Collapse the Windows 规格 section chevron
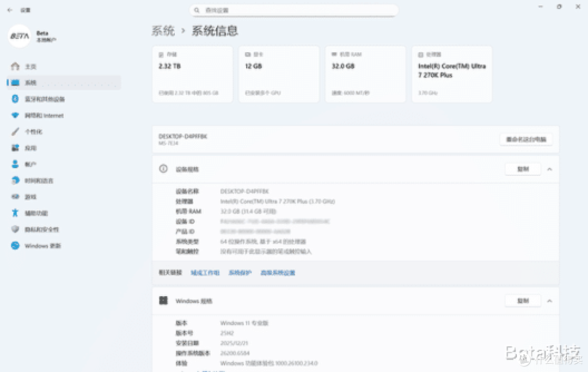This screenshot has width=588, height=372. 549,301
